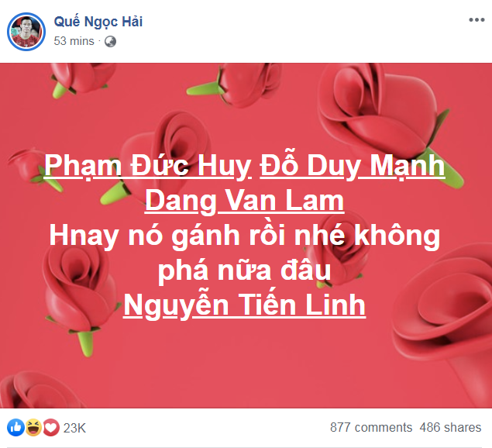The height and width of the screenshot is (448, 492).
Task: Open the three-dot post options menu
Action: 477,20
